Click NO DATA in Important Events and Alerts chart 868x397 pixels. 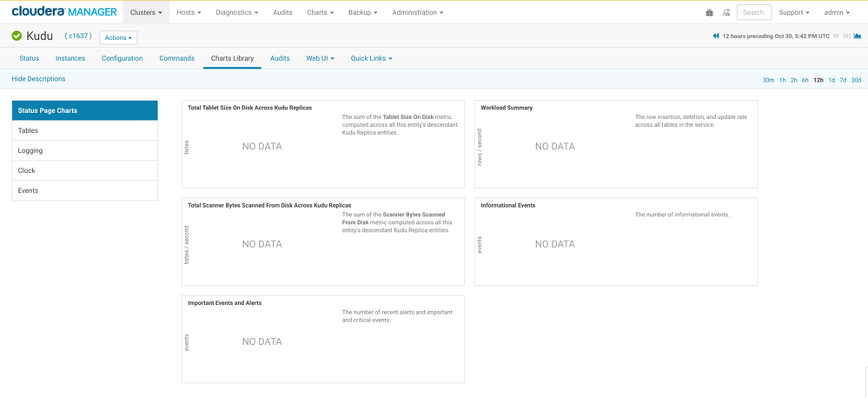point(262,341)
